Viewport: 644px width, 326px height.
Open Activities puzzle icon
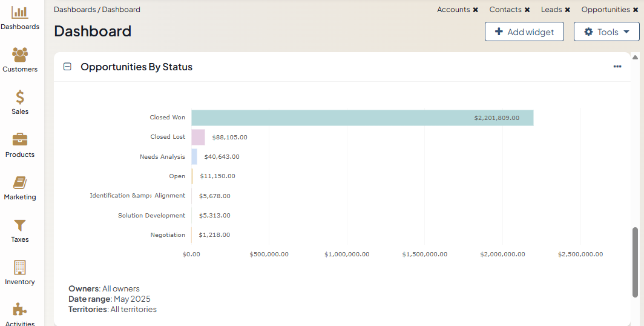(x=20, y=310)
